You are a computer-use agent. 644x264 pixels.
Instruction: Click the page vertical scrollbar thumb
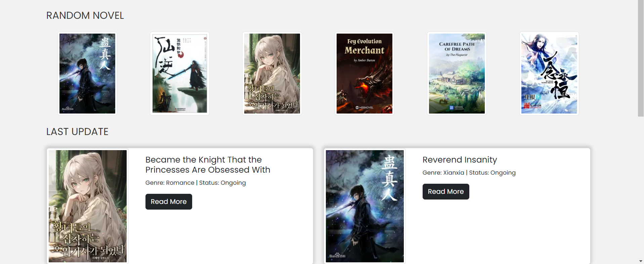(641, 58)
